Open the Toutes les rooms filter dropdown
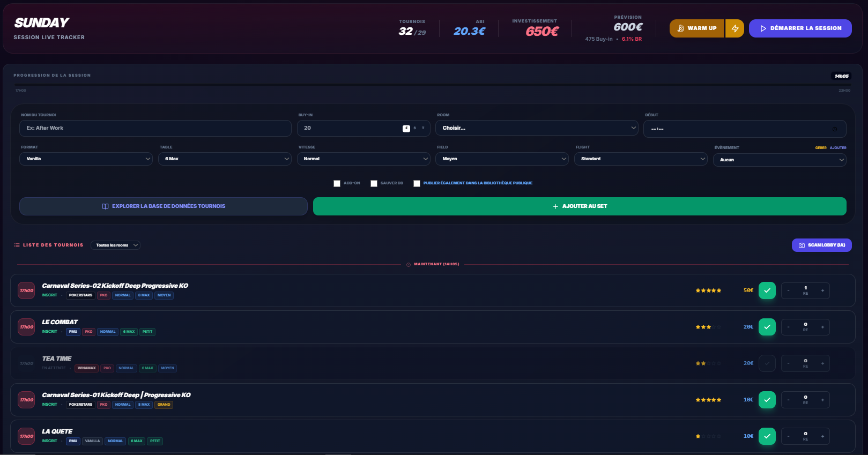This screenshot has width=868, height=455. [115, 245]
